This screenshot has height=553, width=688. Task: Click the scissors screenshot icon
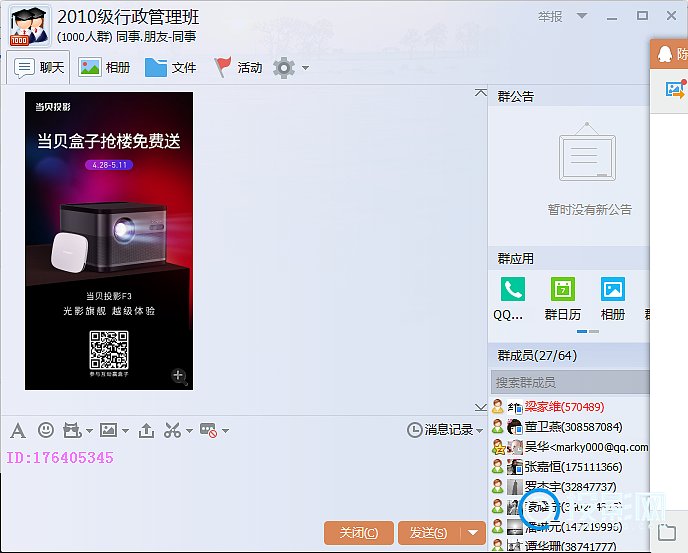pyautogui.click(x=172, y=431)
